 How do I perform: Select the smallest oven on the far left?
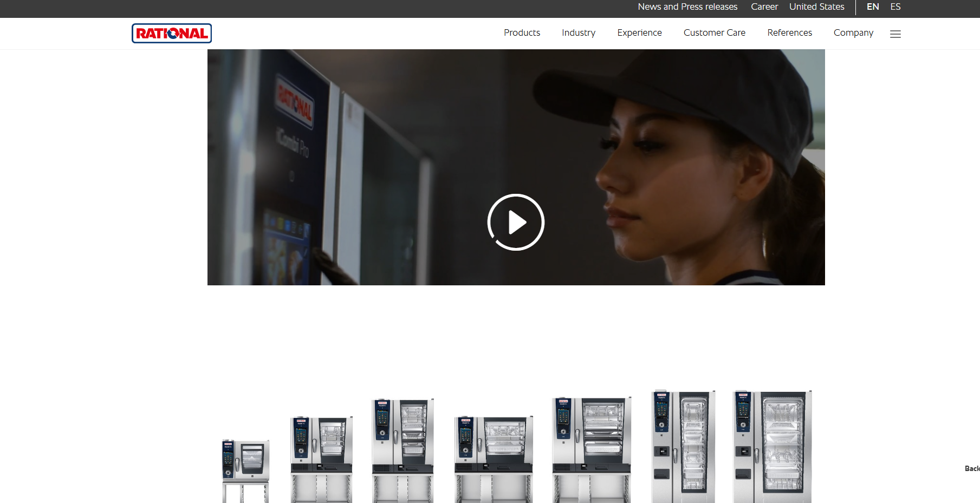pyautogui.click(x=245, y=468)
